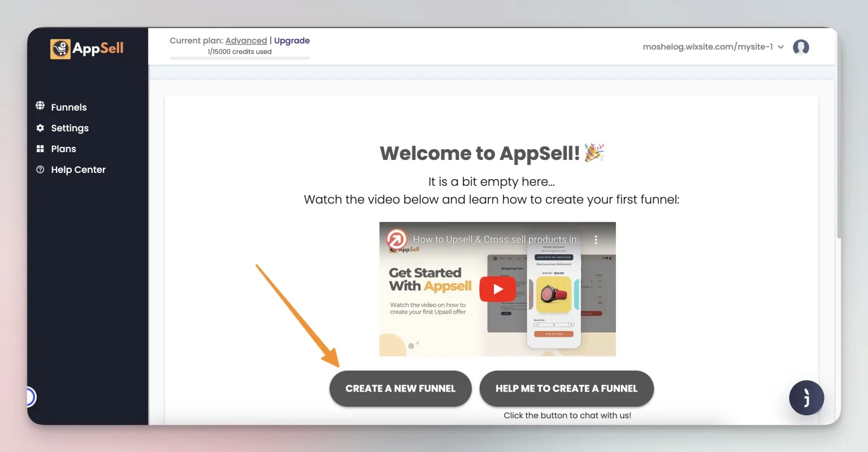Click "Click the button to chat with us!" text
The image size is (868, 452).
pyautogui.click(x=567, y=415)
